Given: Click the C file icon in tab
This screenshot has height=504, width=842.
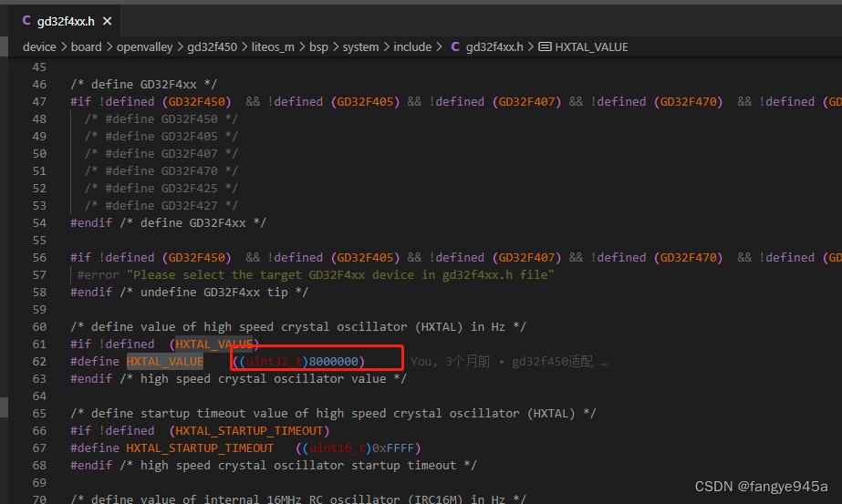Looking at the screenshot, I should coord(26,20).
